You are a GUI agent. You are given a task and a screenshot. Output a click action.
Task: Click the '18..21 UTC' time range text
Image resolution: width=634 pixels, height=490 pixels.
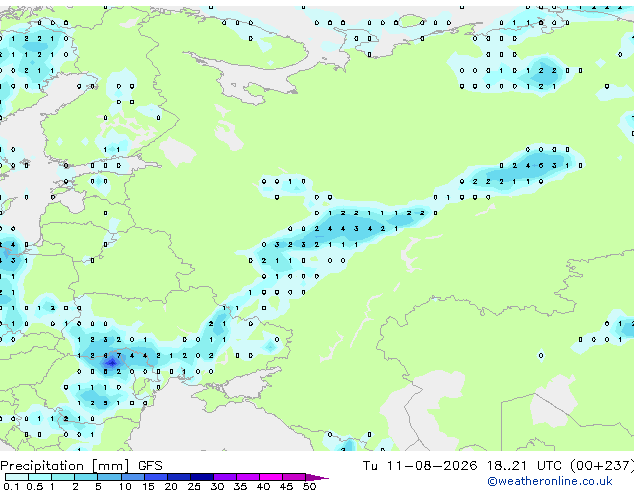point(524,466)
